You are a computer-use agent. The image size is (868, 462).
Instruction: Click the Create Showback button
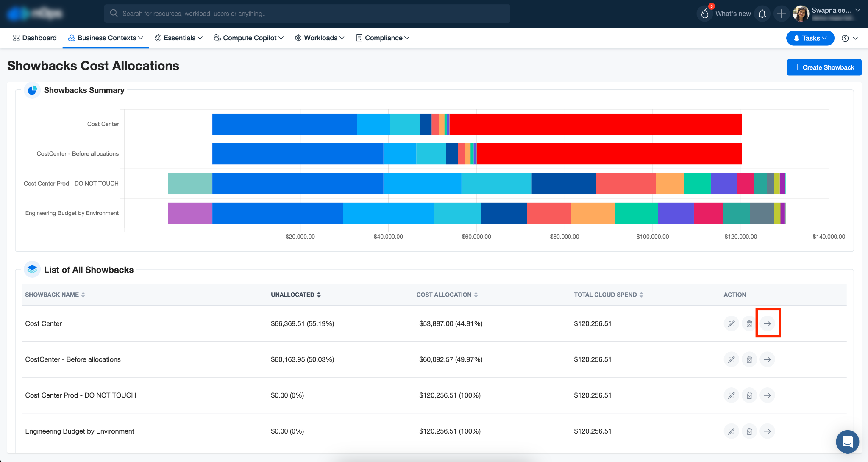[x=824, y=67]
